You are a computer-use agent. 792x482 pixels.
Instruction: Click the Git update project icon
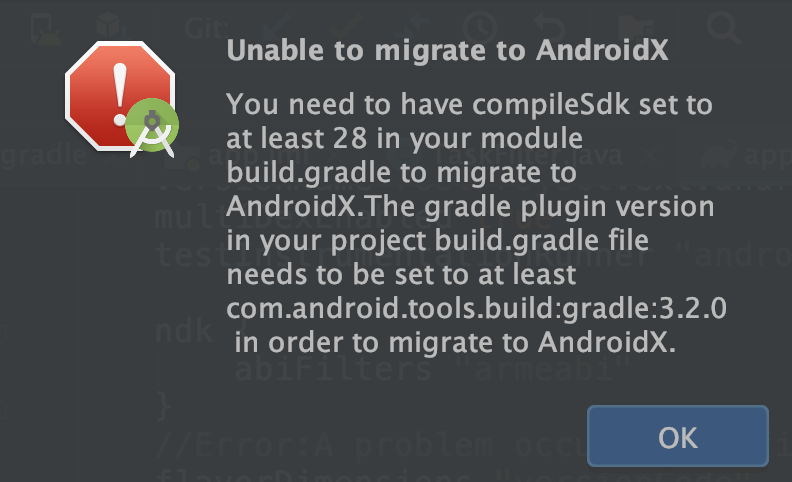point(279,27)
